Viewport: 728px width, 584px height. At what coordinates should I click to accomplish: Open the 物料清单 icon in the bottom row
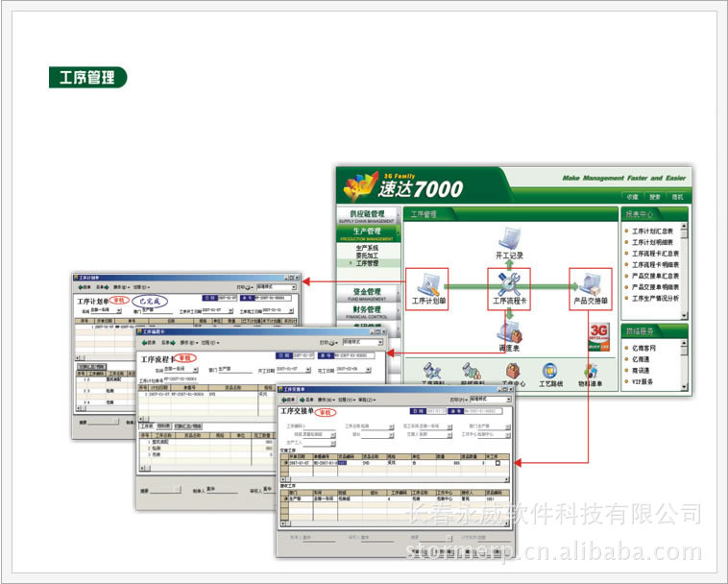590,371
